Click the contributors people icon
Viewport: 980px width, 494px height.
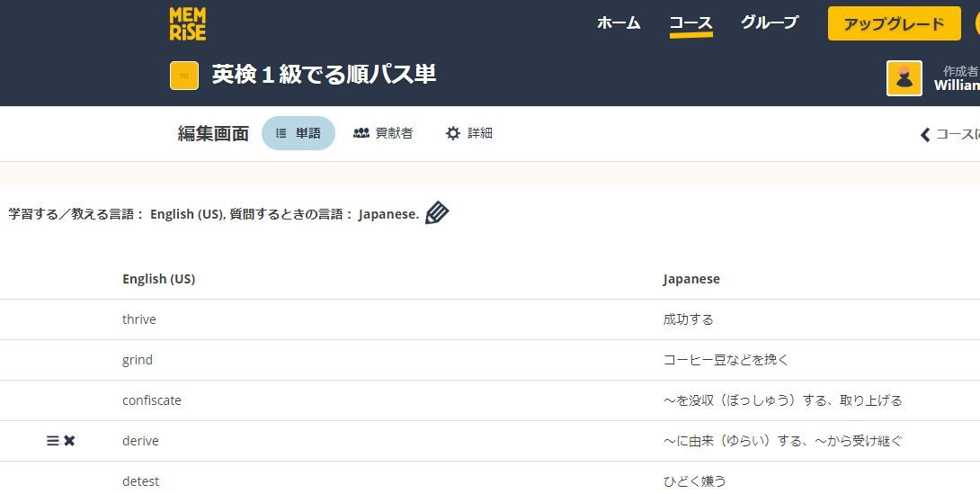tap(361, 133)
